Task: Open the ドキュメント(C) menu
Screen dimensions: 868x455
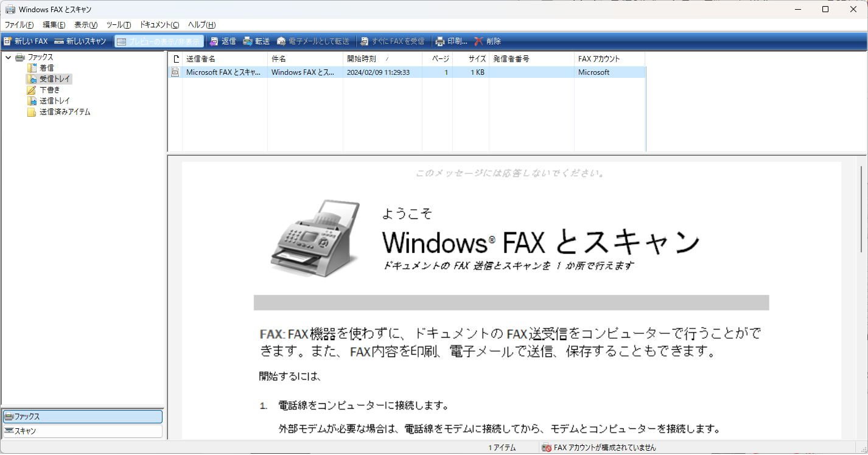Action: pos(159,25)
